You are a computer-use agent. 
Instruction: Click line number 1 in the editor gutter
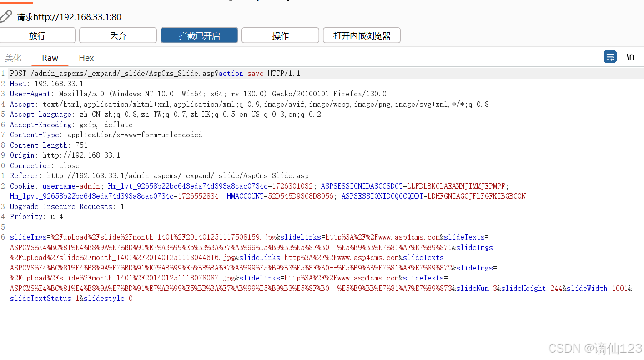click(3, 73)
